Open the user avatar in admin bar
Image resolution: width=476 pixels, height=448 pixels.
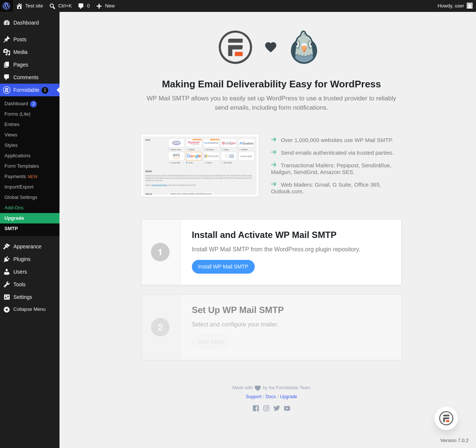tap(470, 6)
